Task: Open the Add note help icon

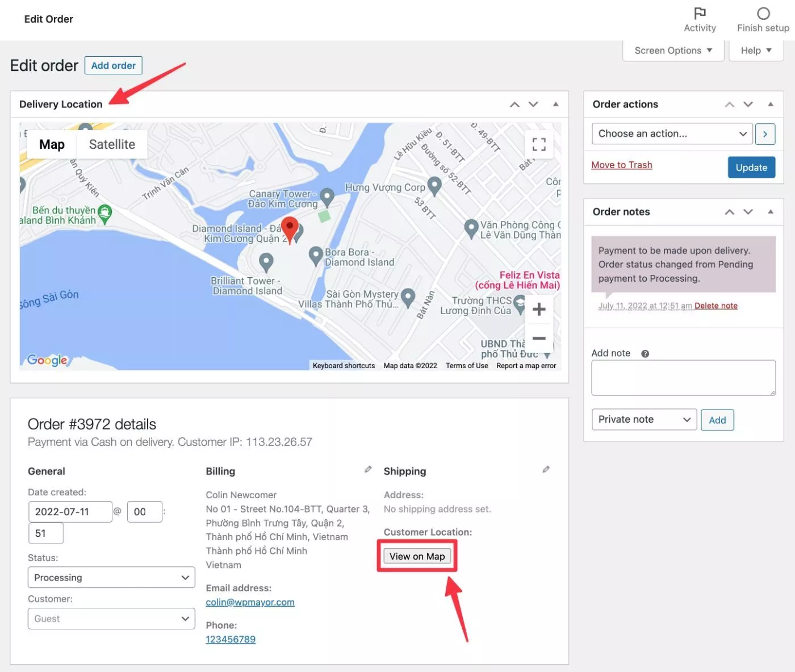Action: click(x=645, y=353)
